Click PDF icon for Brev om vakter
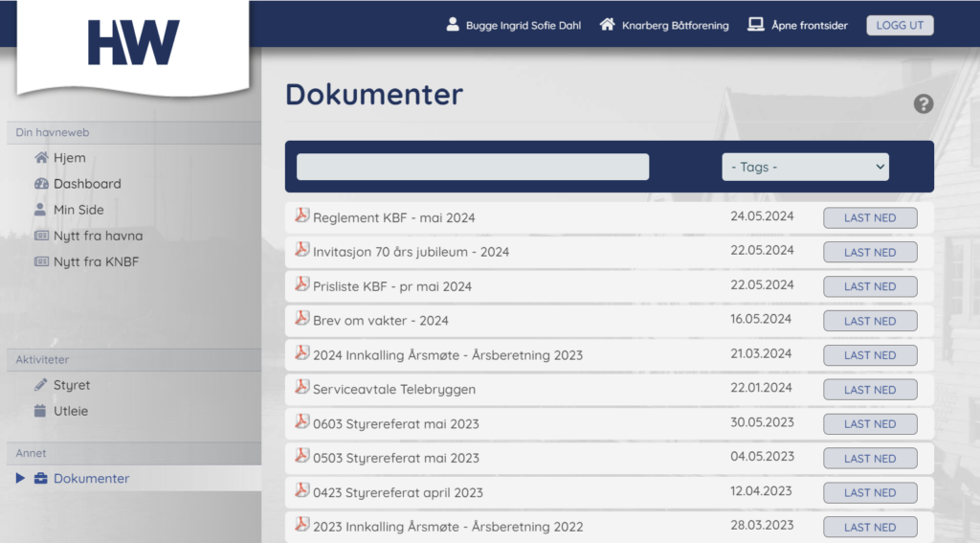The width and height of the screenshot is (980, 543). [301, 318]
